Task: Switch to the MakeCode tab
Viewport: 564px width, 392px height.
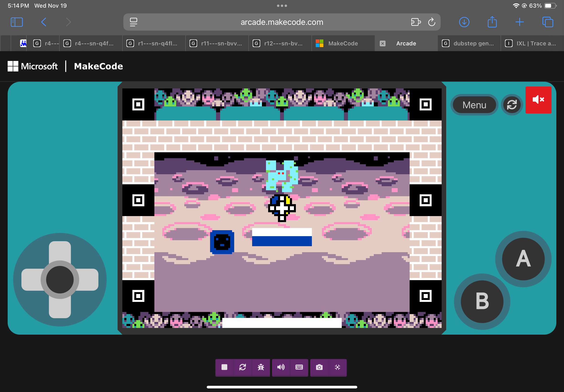Action: [343, 44]
